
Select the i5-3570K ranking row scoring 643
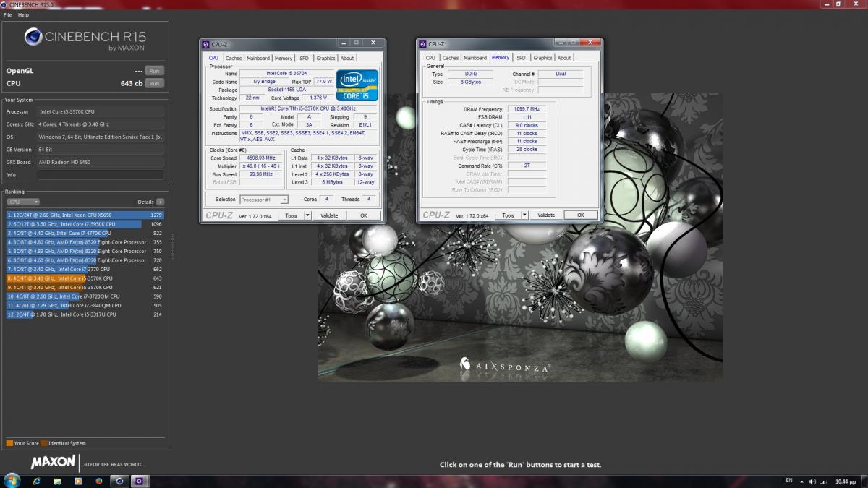[x=85, y=278]
